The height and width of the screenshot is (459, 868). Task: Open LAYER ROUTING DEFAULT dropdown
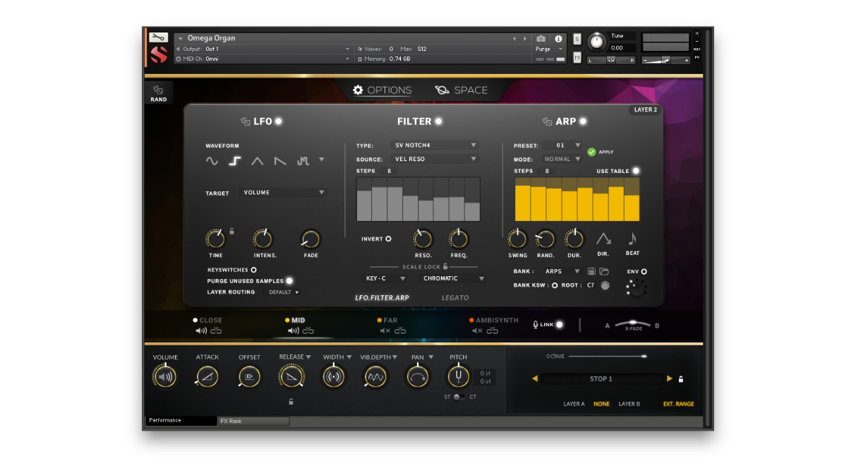(x=284, y=292)
